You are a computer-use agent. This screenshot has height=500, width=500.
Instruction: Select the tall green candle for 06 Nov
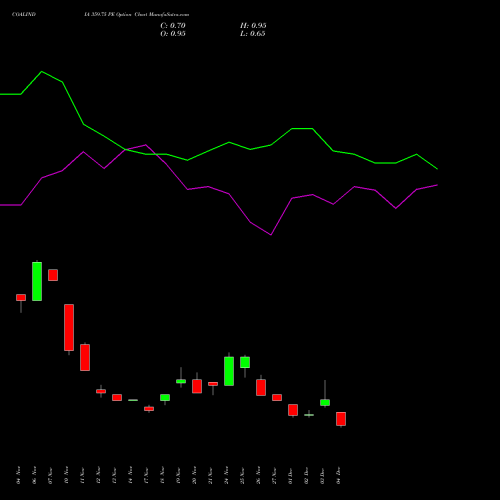coord(37,281)
